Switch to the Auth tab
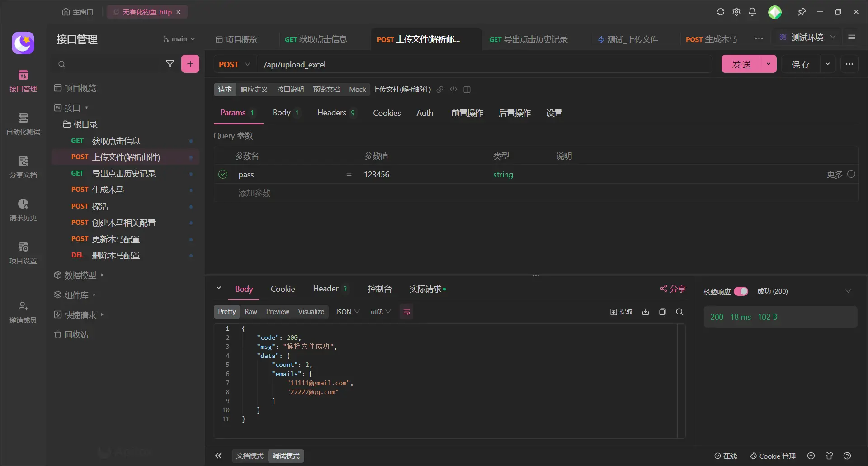Image resolution: width=868 pixels, height=466 pixels. 425,113
